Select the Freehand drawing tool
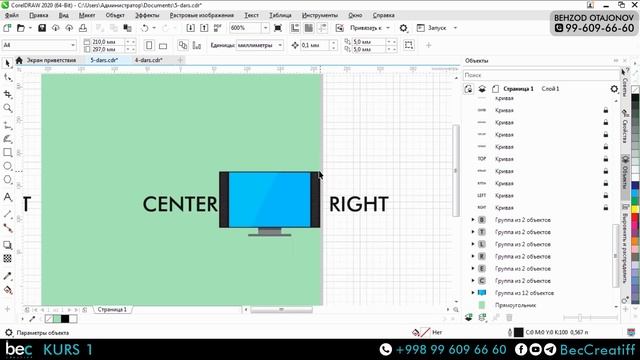The image size is (640, 360). (x=7, y=125)
